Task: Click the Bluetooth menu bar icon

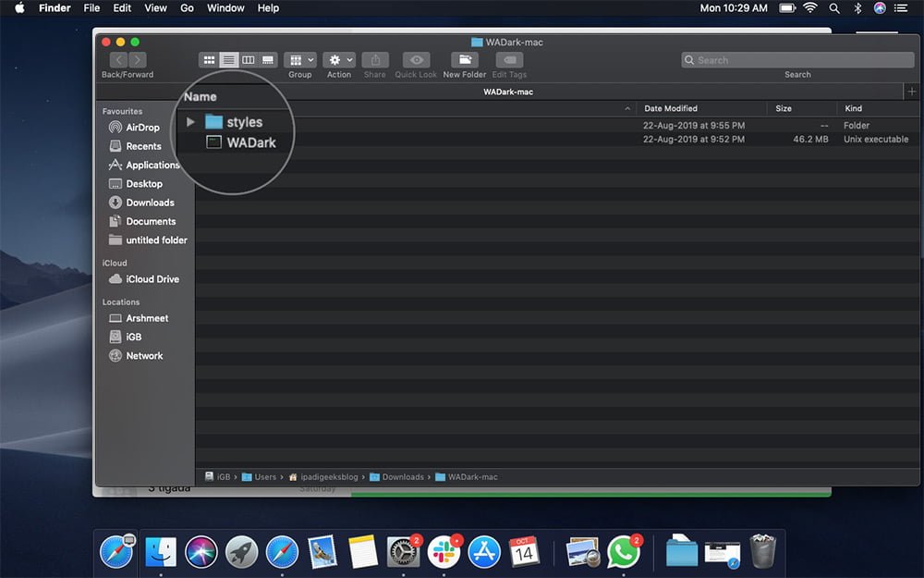Action: 857,7
